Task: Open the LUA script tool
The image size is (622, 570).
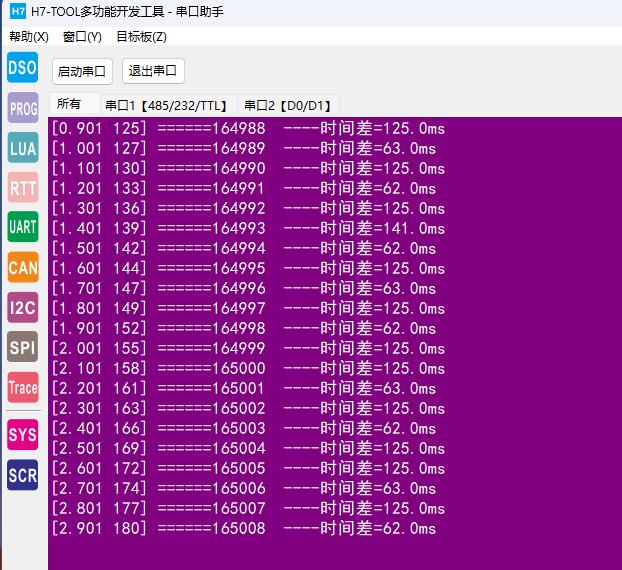Action: [23, 148]
